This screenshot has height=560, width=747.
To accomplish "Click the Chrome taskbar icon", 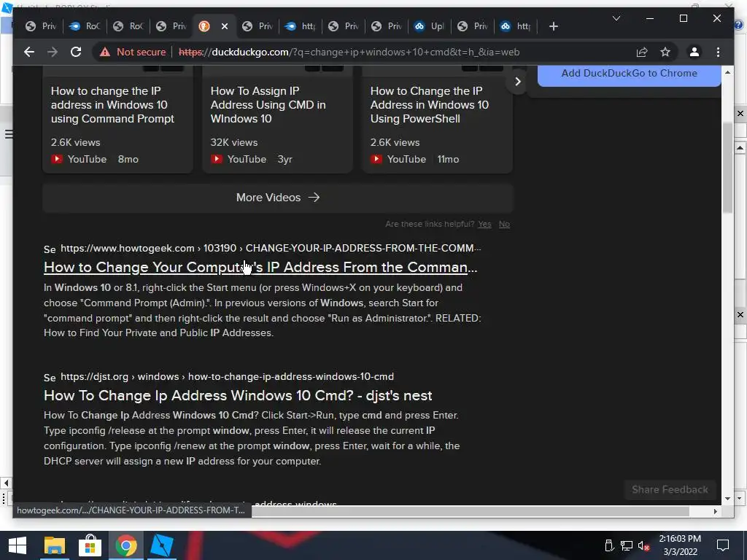I will pyautogui.click(x=125, y=545).
